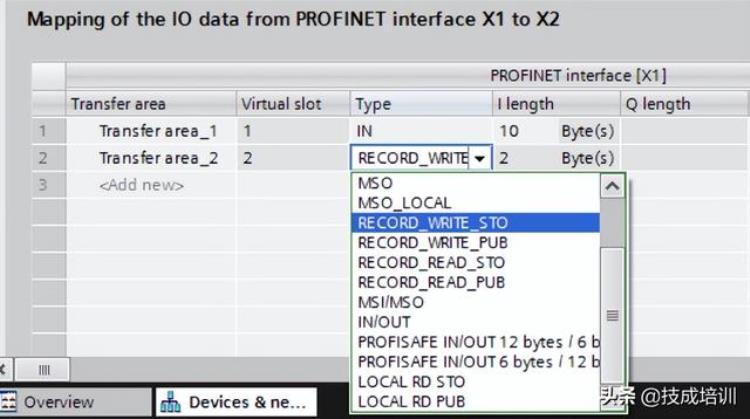The height and width of the screenshot is (419, 750).
Task: Click the dropdown list vertical scrollbar thumb
Action: pos(612,315)
